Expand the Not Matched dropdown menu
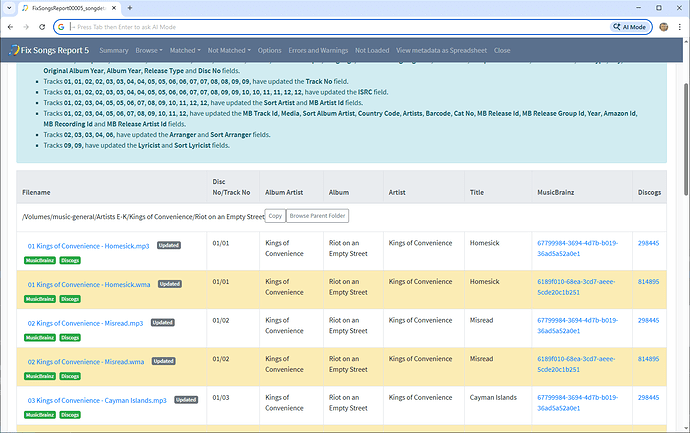The width and height of the screenshot is (690, 433). tap(228, 50)
